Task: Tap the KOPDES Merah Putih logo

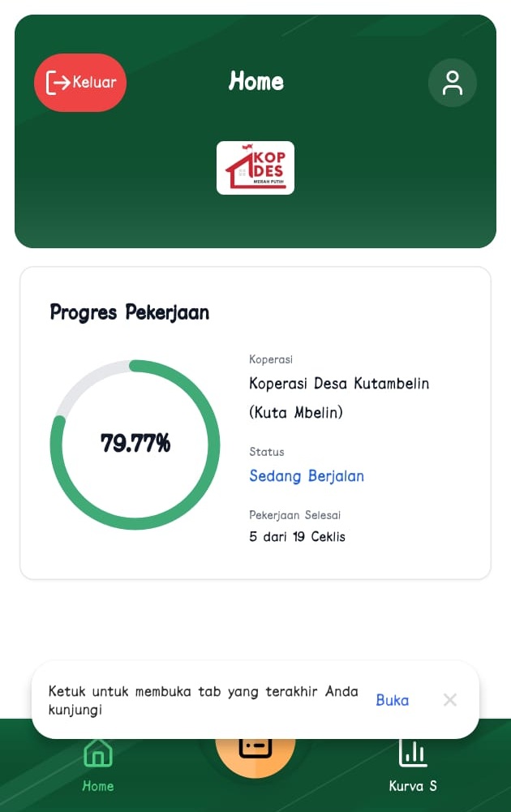Action: pos(255,168)
